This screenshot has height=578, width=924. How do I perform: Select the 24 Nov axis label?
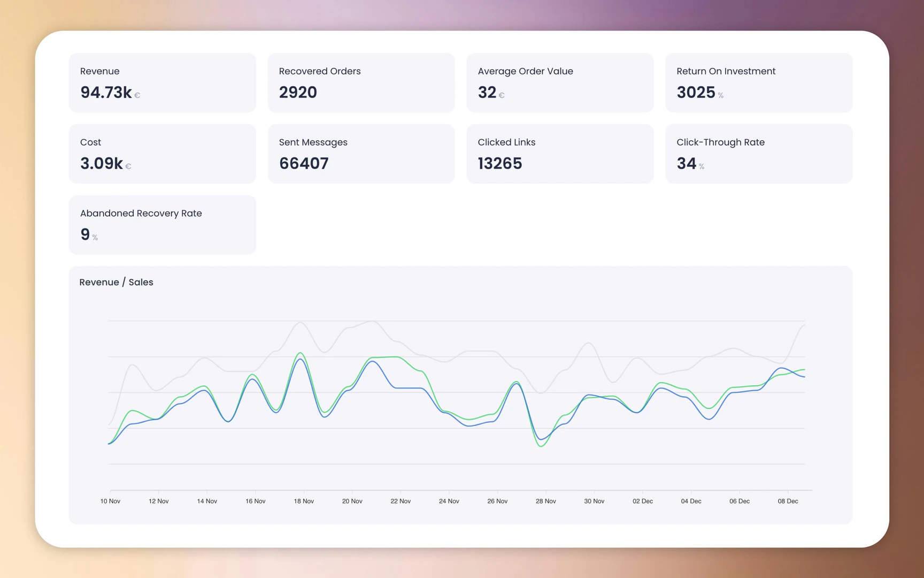point(449,501)
